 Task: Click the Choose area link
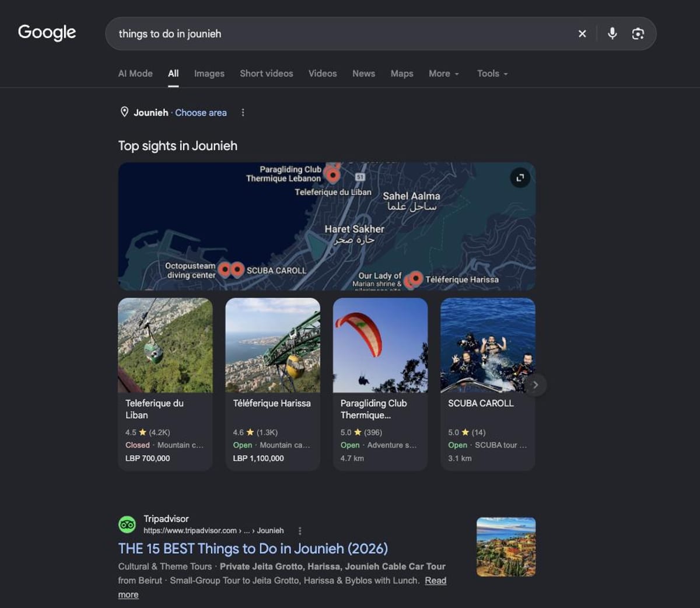click(201, 113)
